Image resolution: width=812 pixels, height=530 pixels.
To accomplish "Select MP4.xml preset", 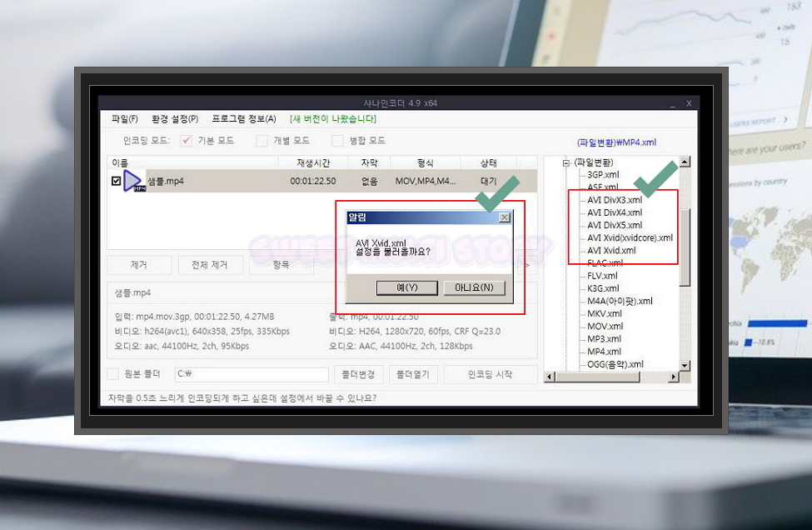I will [604, 352].
